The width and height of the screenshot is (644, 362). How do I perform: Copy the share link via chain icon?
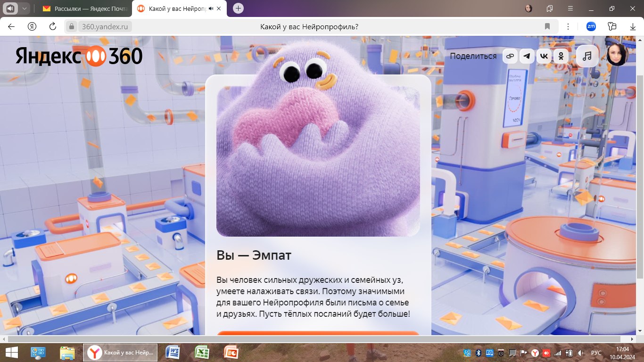pyautogui.click(x=510, y=56)
